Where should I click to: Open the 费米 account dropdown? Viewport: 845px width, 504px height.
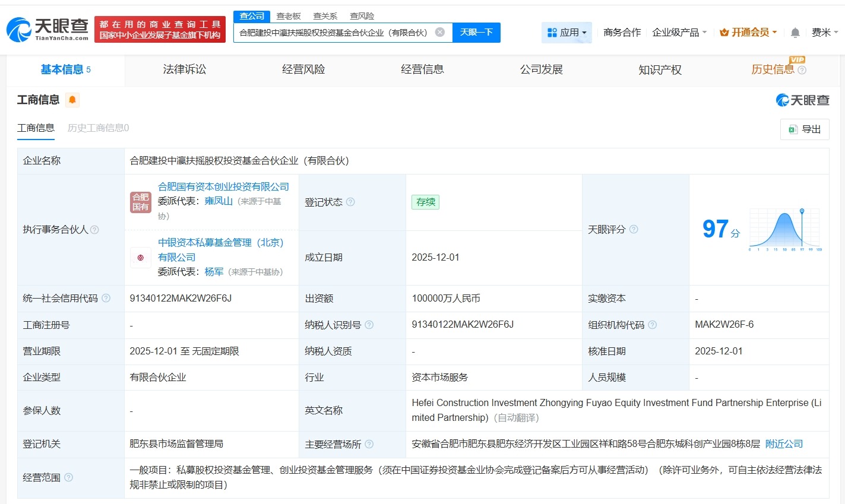(824, 33)
